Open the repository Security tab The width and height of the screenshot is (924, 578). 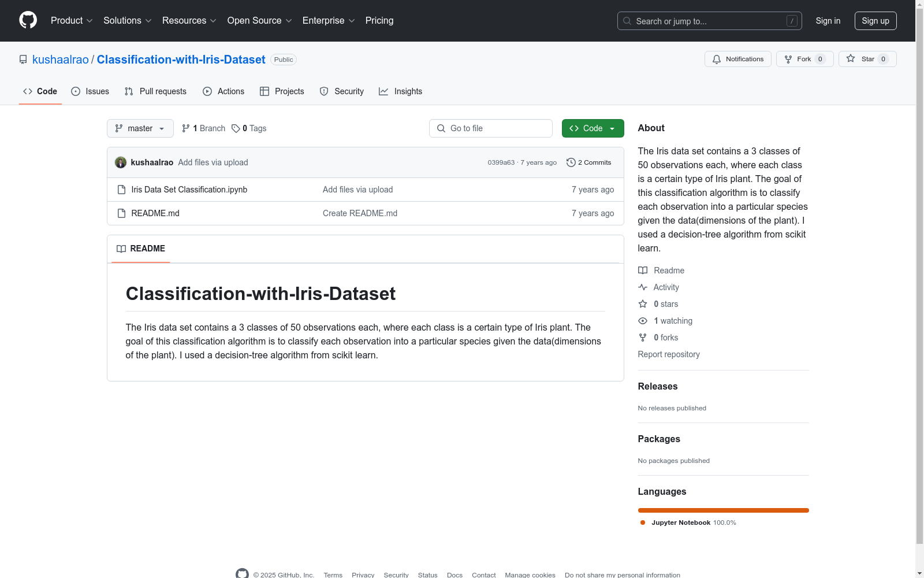coord(342,91)
